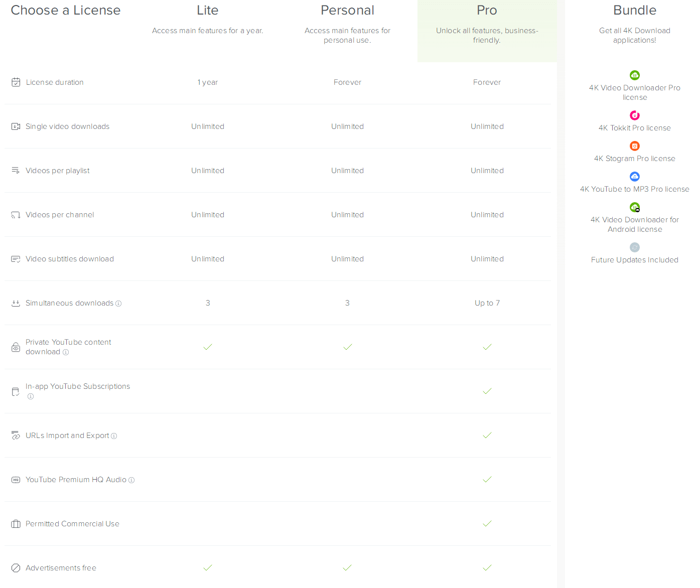700x588 pixels.
Task: Click the 4K Stogram Pro license text
Action: pos(635,159)
